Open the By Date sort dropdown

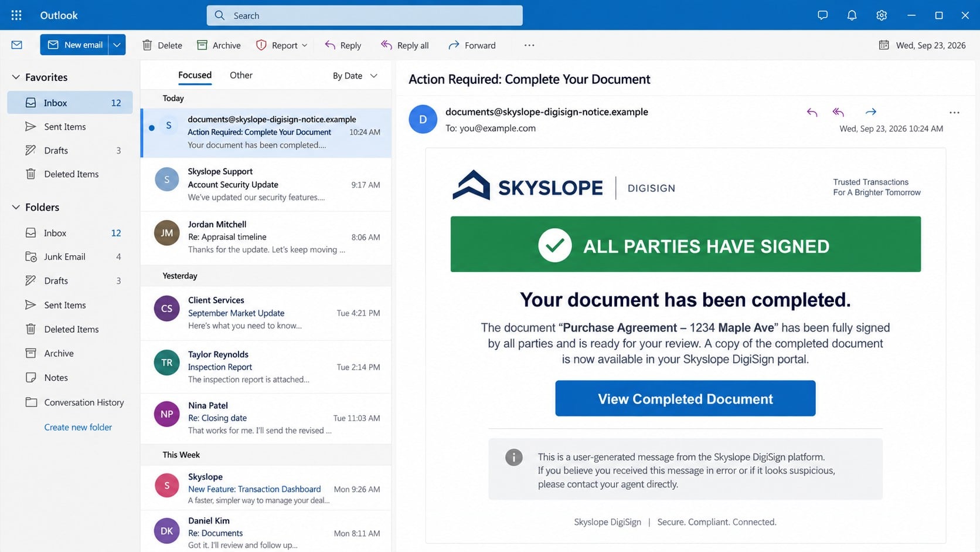[355, 76]
